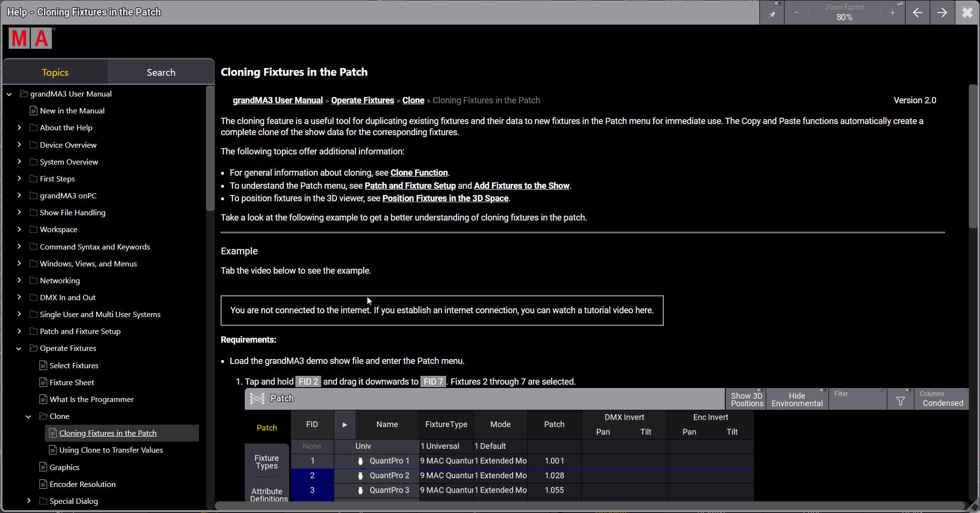
Task: Collapse the Operate Fixtures folder
Action: pos(19,348)
